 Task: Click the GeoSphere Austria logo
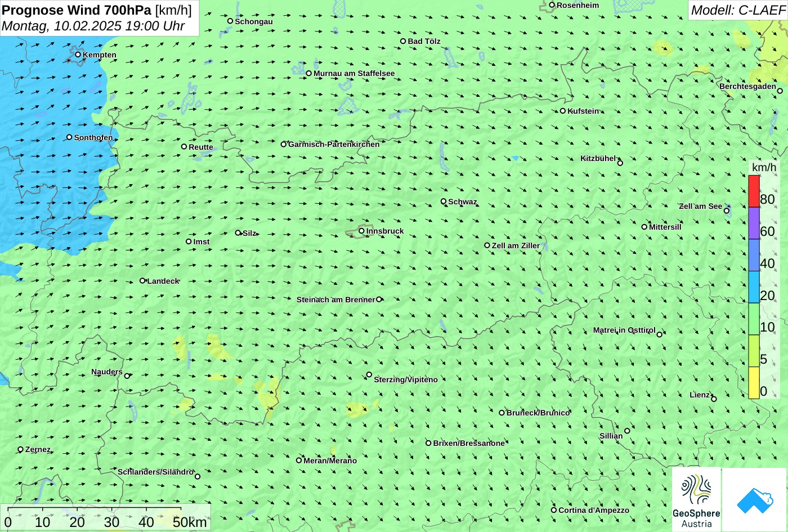pyautogui.click(x=696, y=500)
